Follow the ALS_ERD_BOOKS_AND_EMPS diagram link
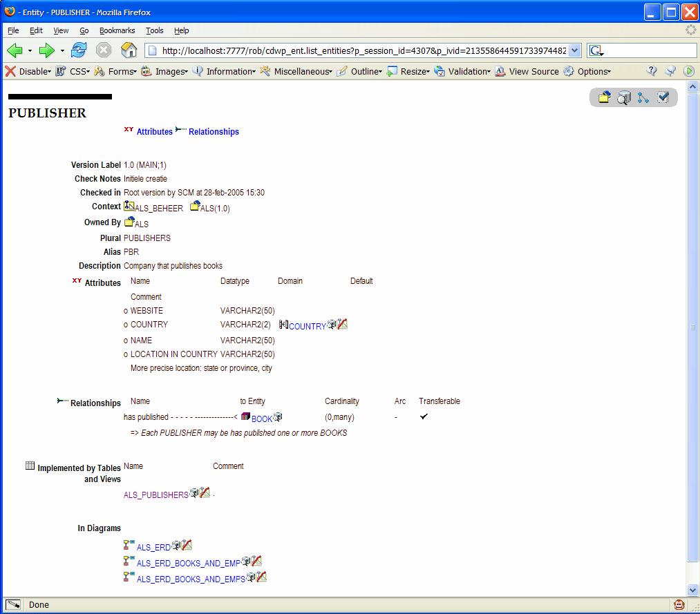Viewport: 700px width, 614px height. pyautogui.click(x=191, y=579)
